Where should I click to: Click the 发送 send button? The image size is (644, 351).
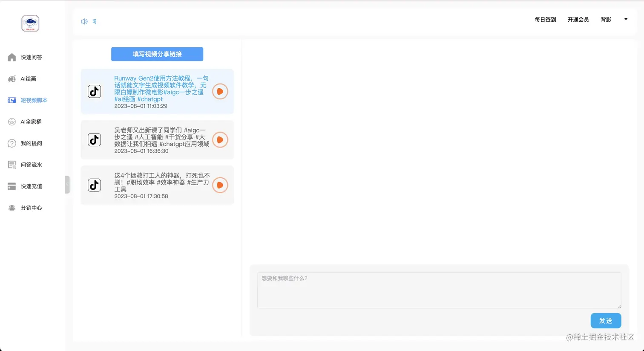click(606, 321)
